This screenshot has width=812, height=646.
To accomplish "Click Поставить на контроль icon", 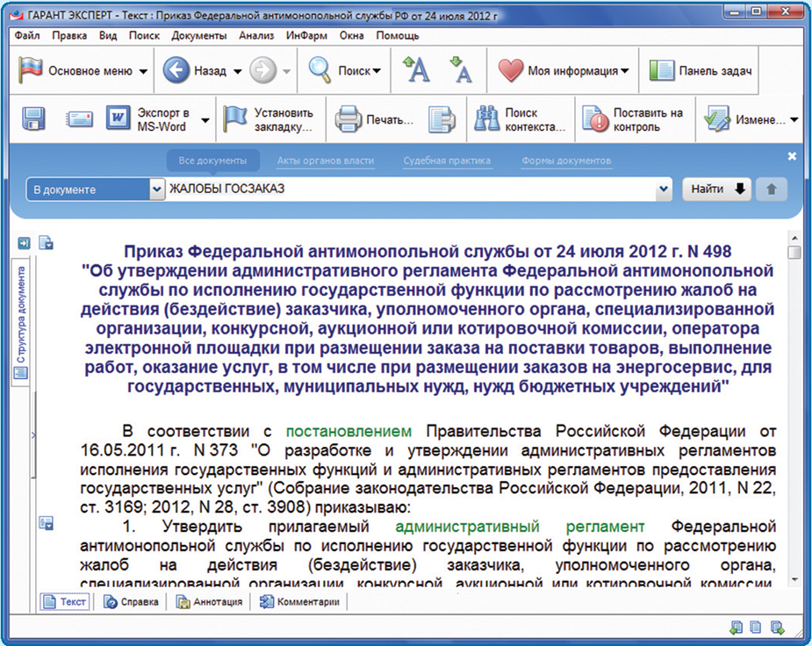I will point(594,118).
